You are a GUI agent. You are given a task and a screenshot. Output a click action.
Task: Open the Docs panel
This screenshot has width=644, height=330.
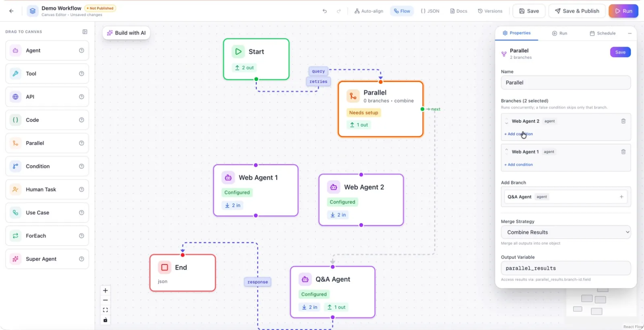458,11
